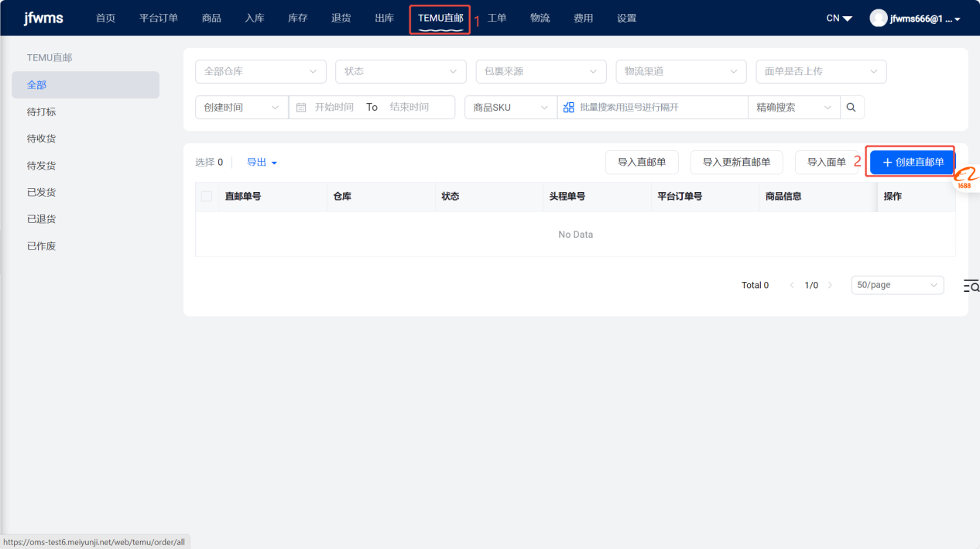Open the 设置 nav item
980x549 pixels.
[x=627, y=18]
